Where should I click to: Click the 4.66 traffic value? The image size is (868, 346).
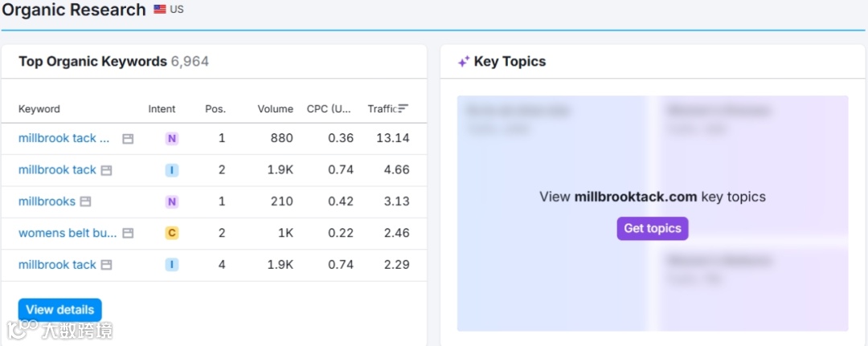(397, 169)
